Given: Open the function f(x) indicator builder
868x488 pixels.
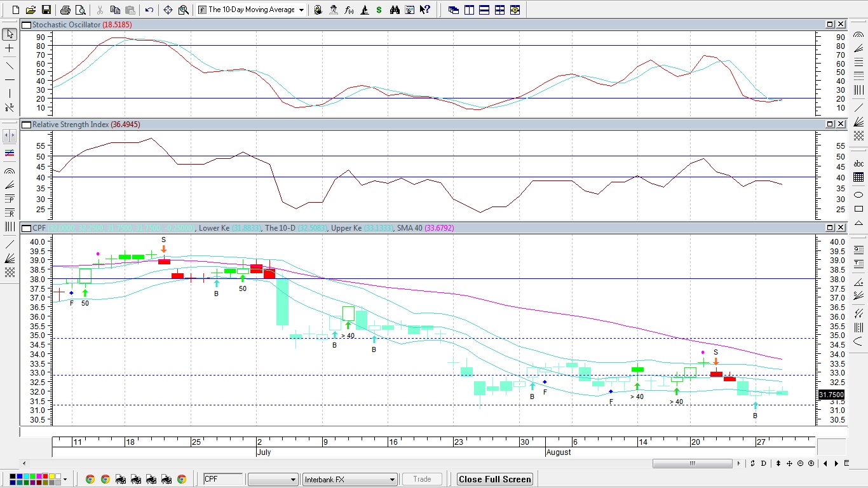Looking at the screenshot, I should pyautogui.click(x=349, y=10).
